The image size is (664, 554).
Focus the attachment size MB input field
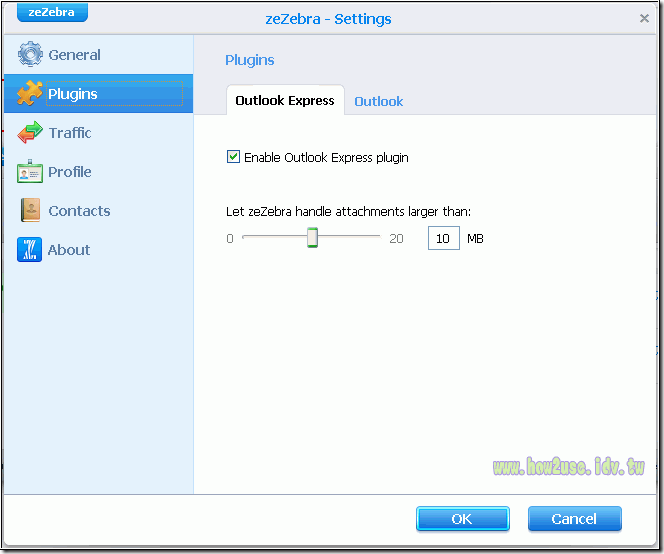pos(443,238)
